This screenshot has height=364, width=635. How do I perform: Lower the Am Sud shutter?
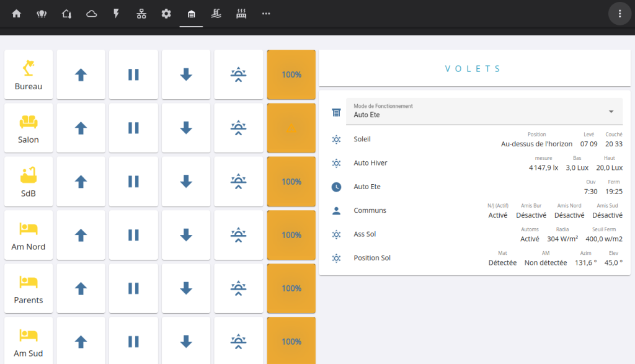pos(186,341)
